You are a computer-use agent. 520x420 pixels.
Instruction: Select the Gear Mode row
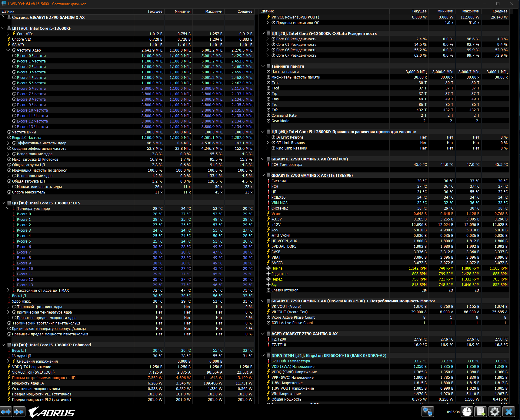385,121
